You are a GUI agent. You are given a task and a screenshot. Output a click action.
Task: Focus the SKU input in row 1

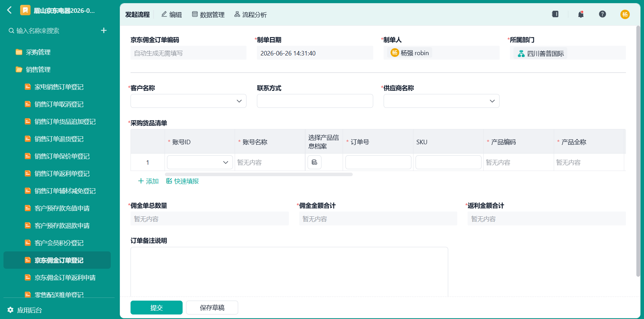pos(448,162)
